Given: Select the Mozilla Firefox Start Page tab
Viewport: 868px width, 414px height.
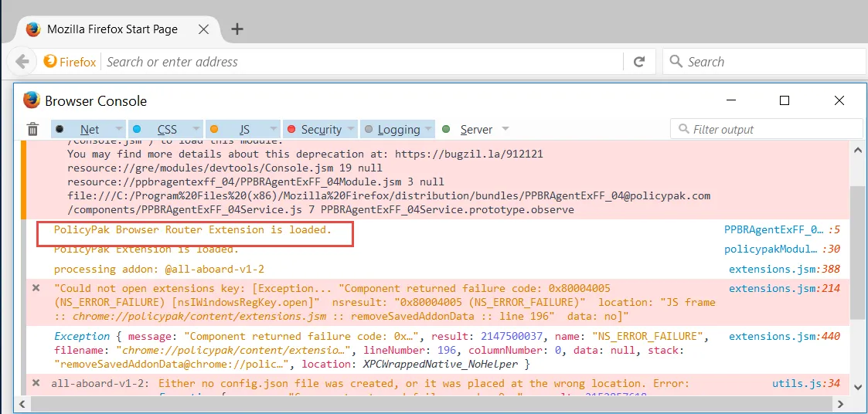Looking at the screenshot, I should (112, 29).
